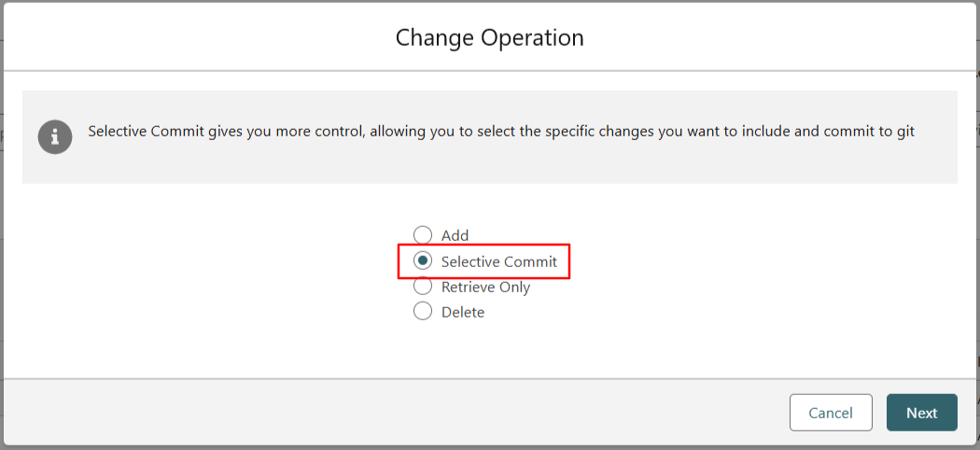Click the "Selective Commit" option label text
Viewport: 980px width, 450px height.
click(x=498, y=261)
